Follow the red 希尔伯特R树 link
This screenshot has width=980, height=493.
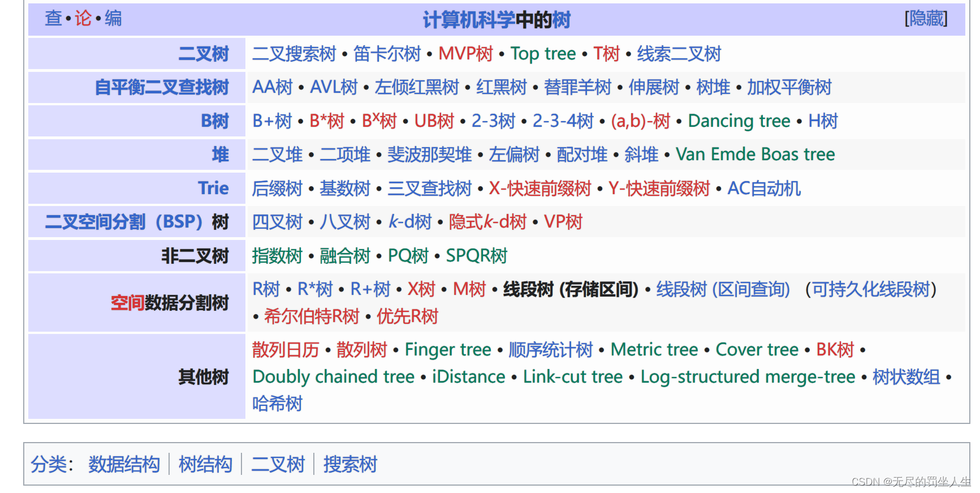(x=312, y=316)
